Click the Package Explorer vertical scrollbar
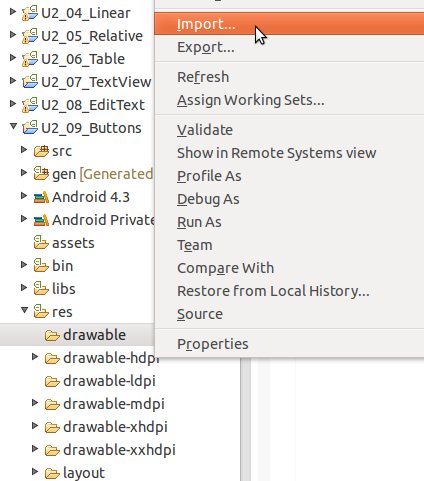The width and height of the screenshot is (424, 481). click(x=245, y=420)
